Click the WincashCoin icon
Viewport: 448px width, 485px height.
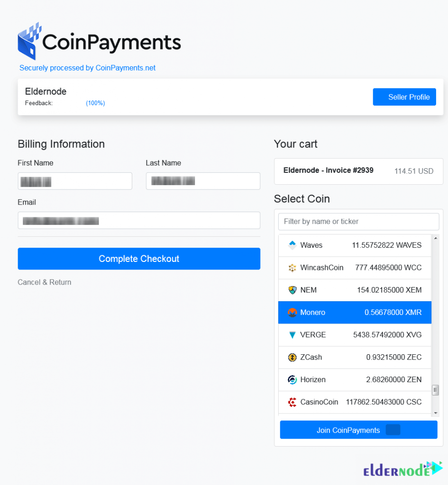click(293, 268)
